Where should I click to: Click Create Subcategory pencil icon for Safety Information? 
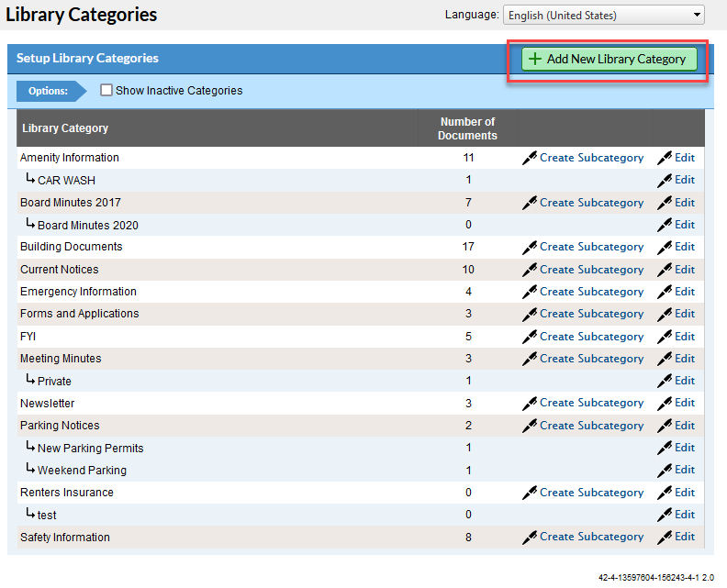click(x=530, y=537)
